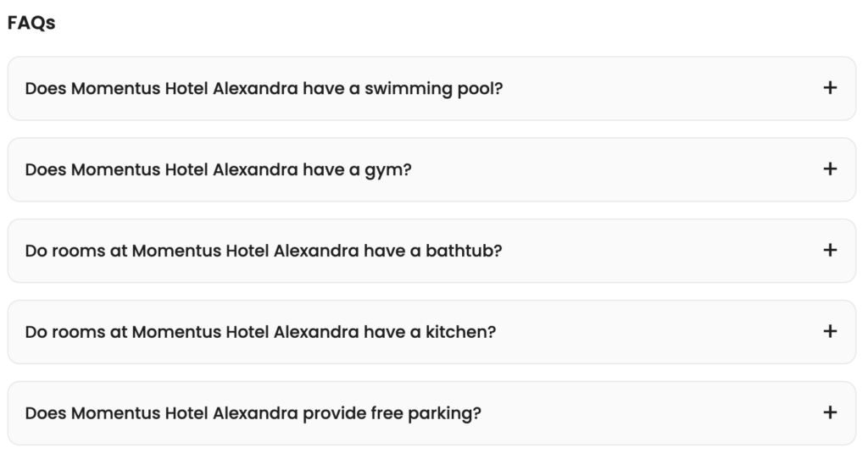Click the plus icon for swimming pool question
868x459 pixels.
(829, 88)
